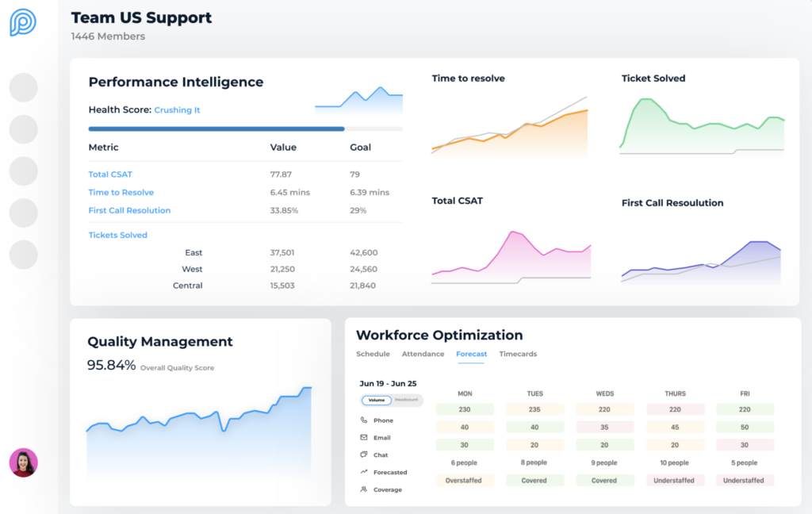
Task: Select Thursday email volume 45 cell
Action: (675, 428)
